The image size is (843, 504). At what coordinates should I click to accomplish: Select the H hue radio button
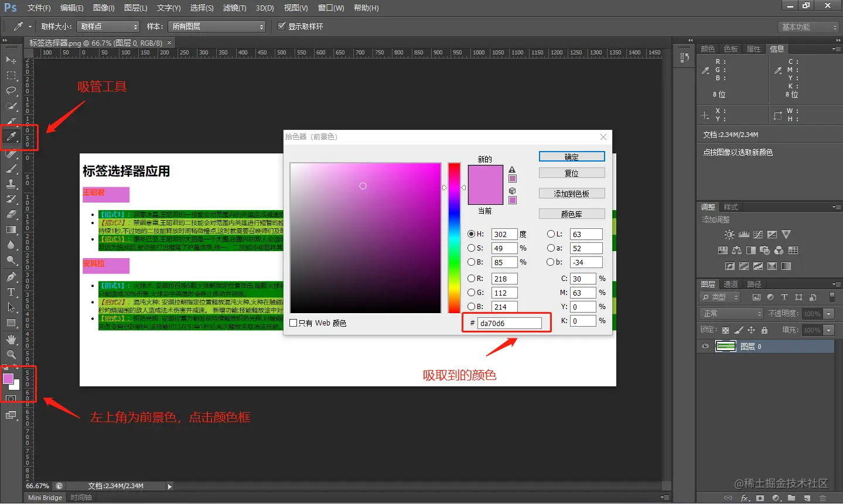(x=472, y=234)
